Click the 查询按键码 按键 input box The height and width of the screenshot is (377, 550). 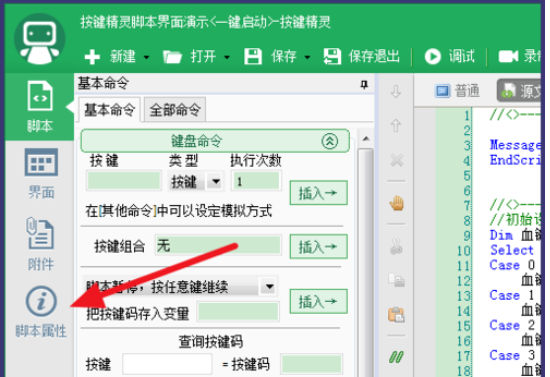click(167, 364)
